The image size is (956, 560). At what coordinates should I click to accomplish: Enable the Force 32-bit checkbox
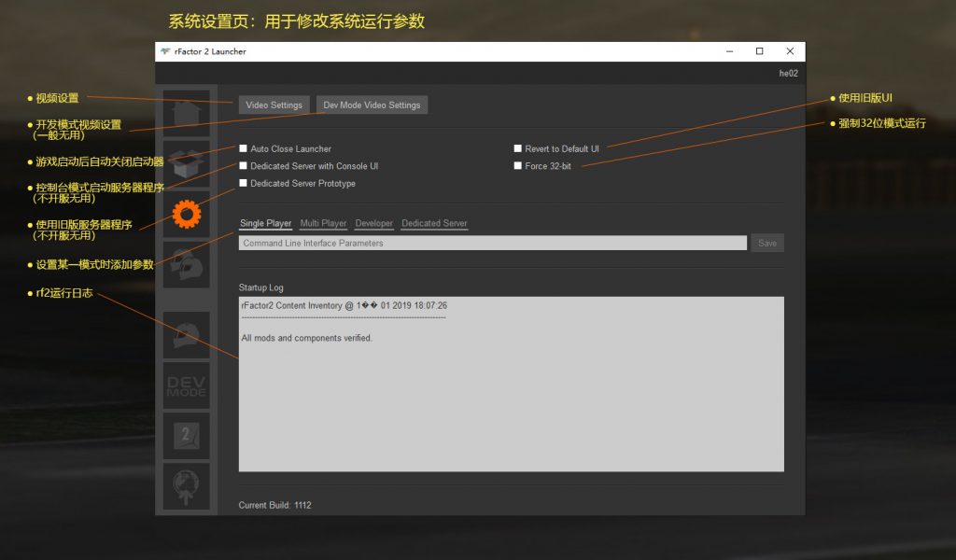pyautogui.click(x=517, y=166)
